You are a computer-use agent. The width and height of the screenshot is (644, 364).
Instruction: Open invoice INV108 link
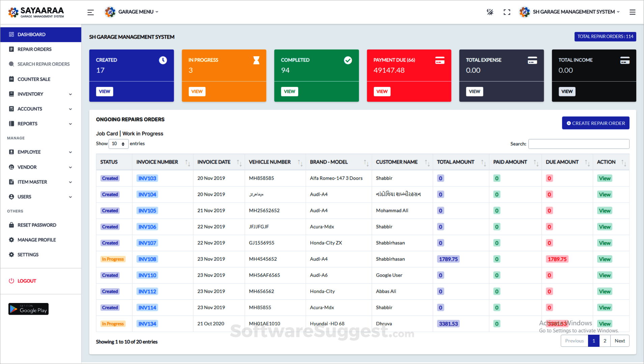tap(147, 259)
